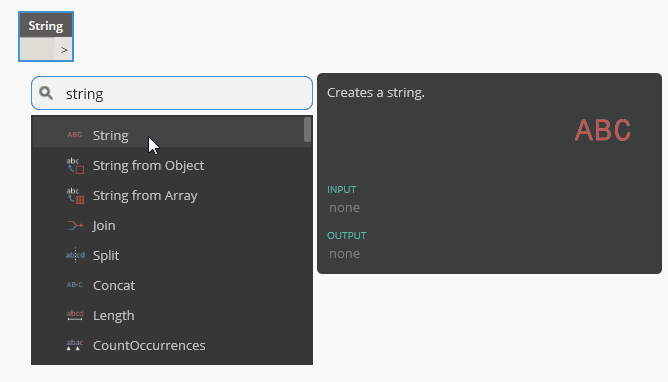Click the magnifier search icon
668x382 pixels.
[x=46, y=93]
